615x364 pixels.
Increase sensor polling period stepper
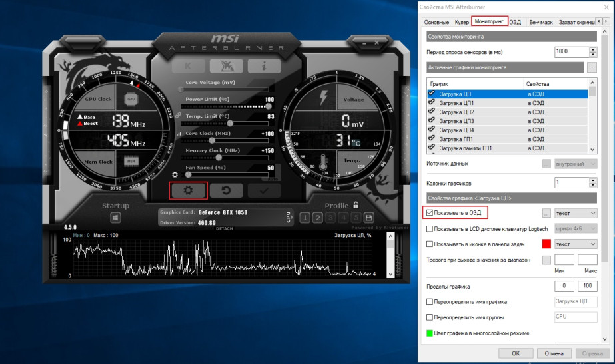[x=593, y=49]
